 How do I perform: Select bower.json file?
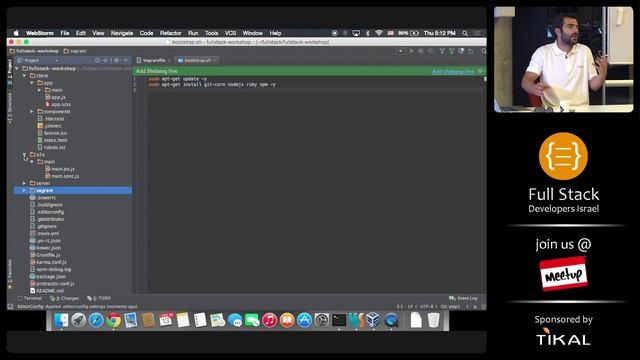click(x=45, y=248)
